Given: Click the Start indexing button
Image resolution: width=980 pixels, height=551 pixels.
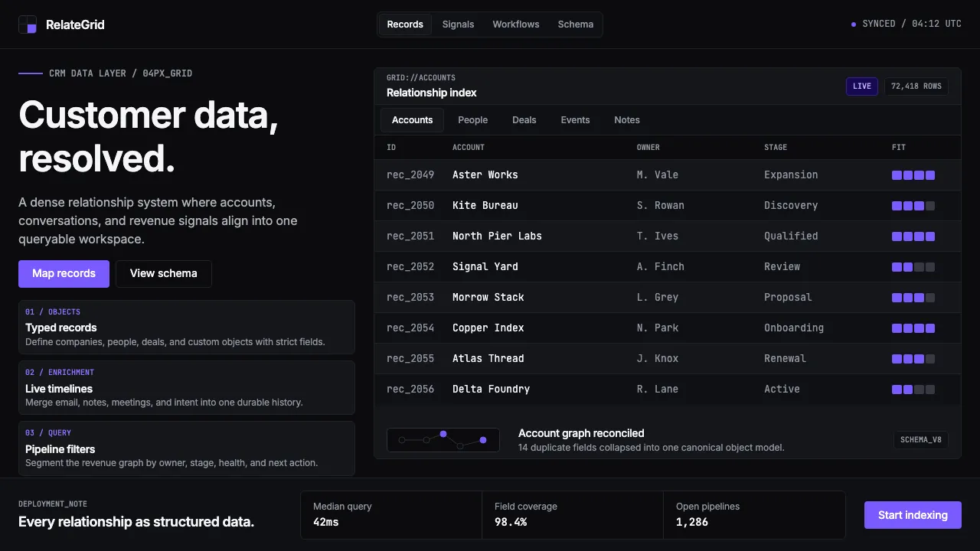Looking at the screenshot, I should pyautogui.click(x=913, y=515).
